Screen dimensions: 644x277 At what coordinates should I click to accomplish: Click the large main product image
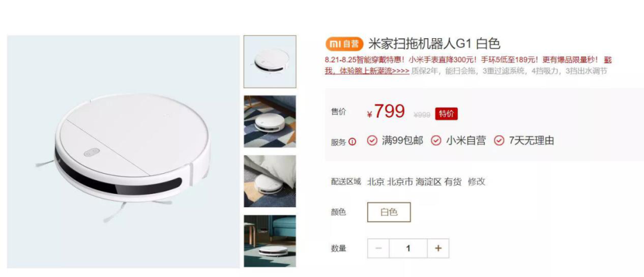point(123,152)
